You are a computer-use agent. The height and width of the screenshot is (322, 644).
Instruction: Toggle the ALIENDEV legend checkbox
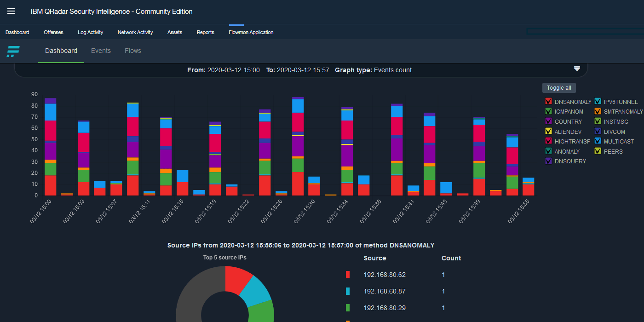(x=548, y=132)
